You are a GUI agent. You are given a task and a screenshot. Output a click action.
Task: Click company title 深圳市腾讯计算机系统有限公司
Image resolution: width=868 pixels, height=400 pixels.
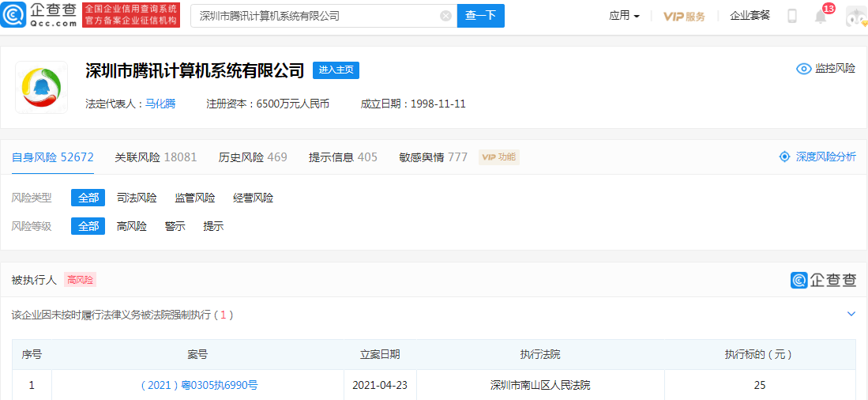click(195, 70)
